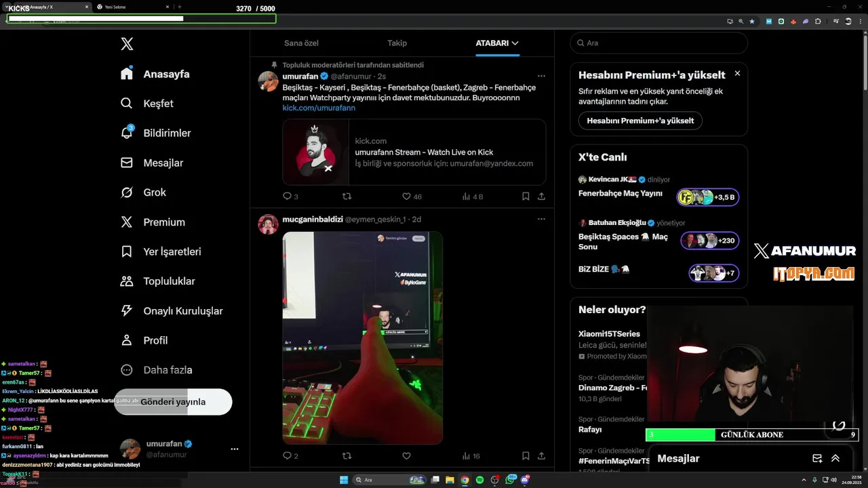Open Chrome extensions puzzle icon
868x488 pixels.
[x=818, y=21]
